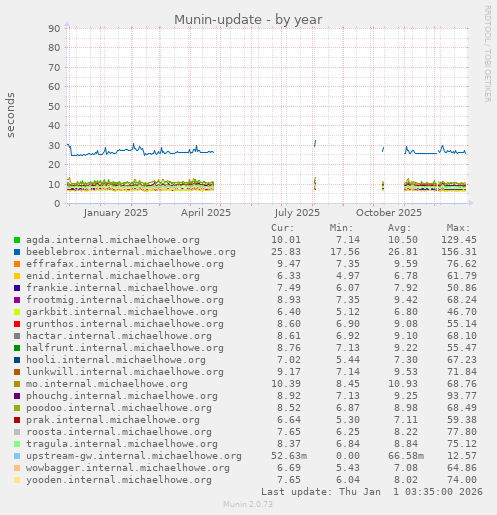Click upstream-gw average value 66.58m
The image size is (497, 515).
[x=406, y=456]
